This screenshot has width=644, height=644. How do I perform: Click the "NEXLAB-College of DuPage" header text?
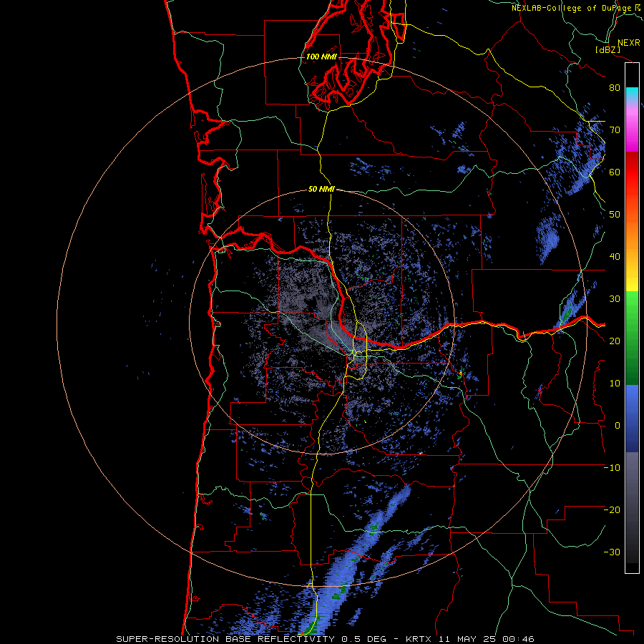tap(572, 8)
